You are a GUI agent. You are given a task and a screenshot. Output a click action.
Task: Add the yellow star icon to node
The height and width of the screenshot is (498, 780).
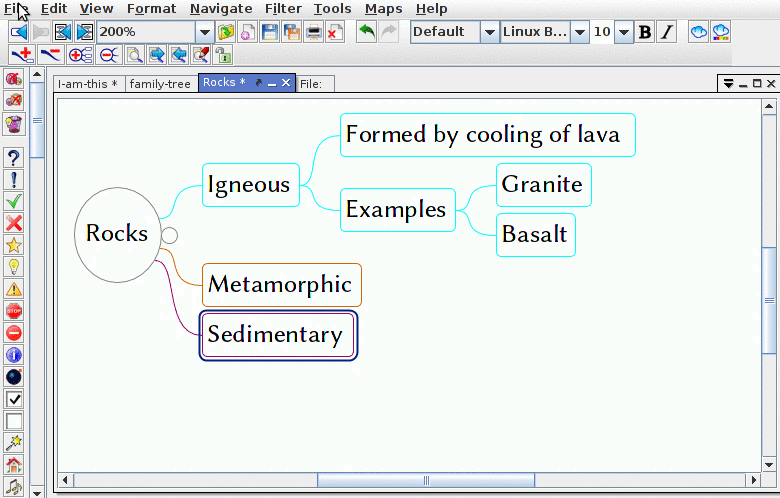tap(14, 245)
